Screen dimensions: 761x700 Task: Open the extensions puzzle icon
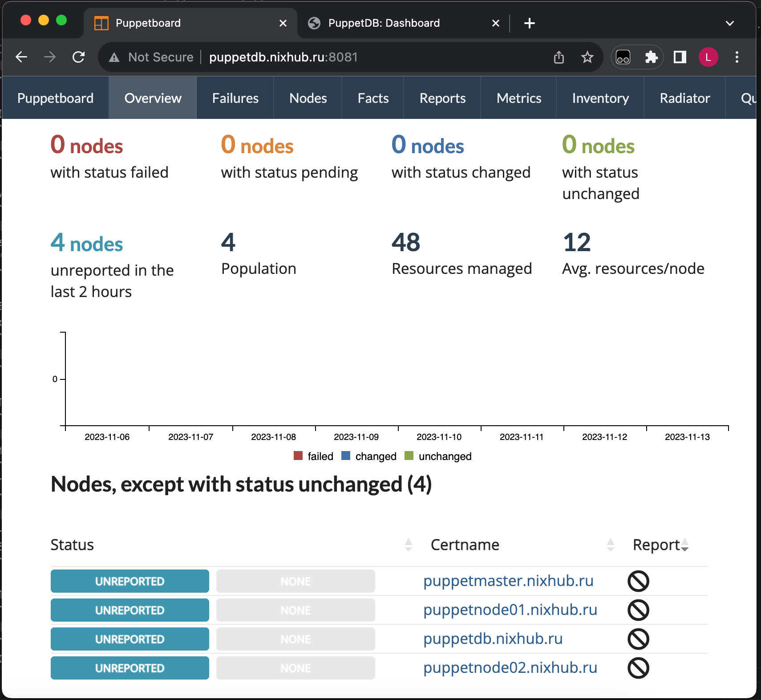point(651,57)
